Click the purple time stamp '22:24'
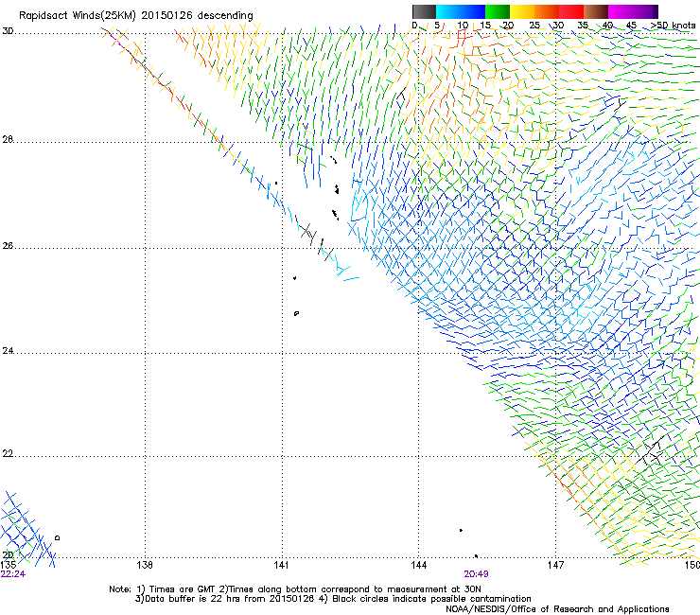Viewport: 700px width, 615px height. coord(13,574)
